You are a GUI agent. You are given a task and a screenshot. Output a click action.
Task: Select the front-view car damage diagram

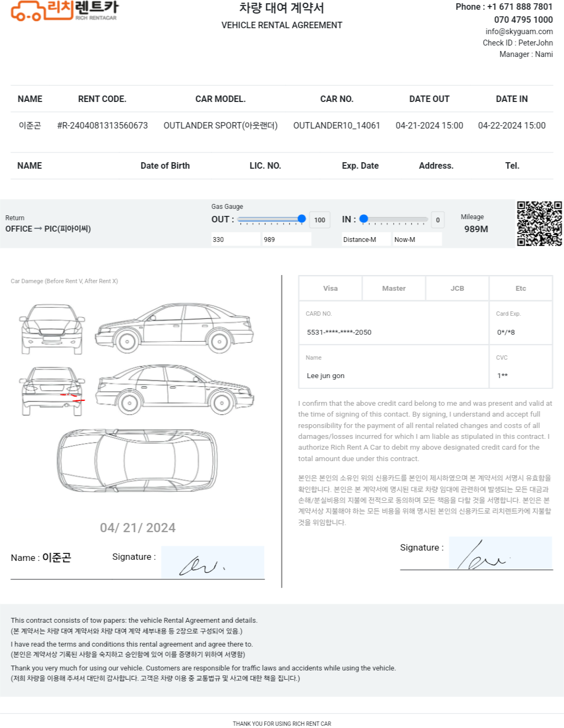click(x=52, y=329)
